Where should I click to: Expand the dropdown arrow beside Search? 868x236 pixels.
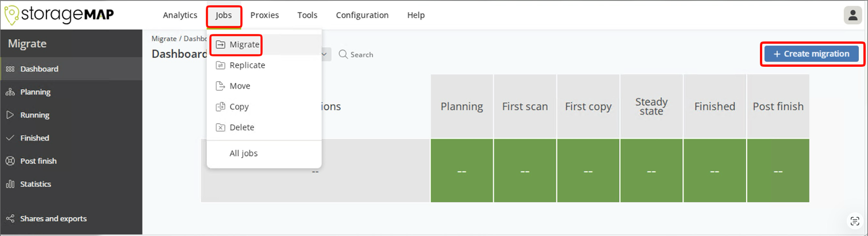[x=325, y=54]
